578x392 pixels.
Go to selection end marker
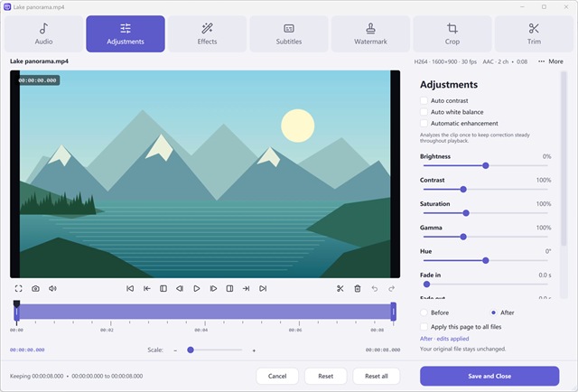[x=247, y=288]
